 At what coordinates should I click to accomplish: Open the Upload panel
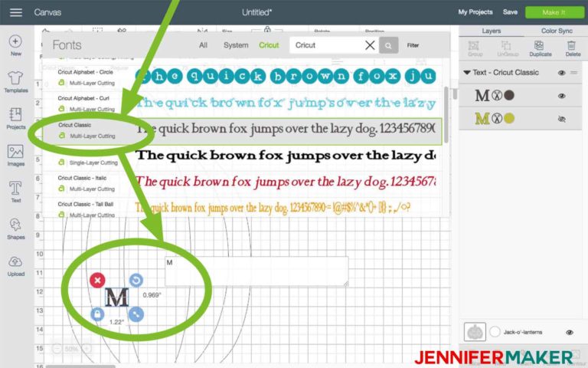[16, 265]
